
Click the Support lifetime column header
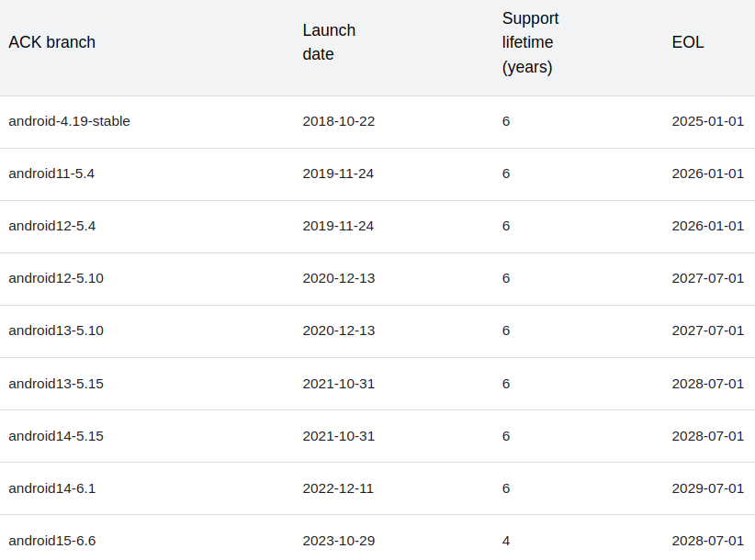tap(530, 42)
